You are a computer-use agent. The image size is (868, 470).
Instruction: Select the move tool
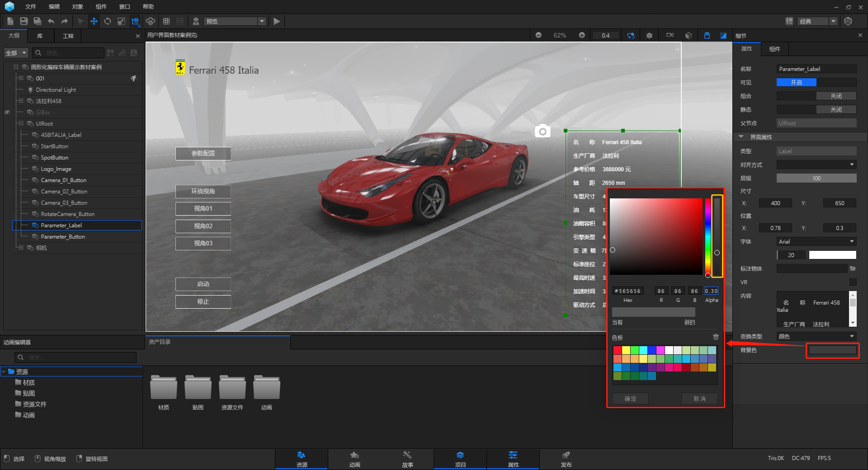[94, 21]
